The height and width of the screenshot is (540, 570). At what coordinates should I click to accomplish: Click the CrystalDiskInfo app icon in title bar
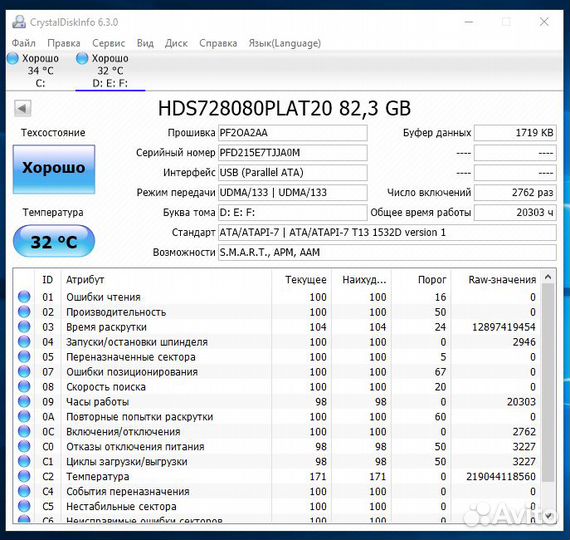[x=19, y=22]
